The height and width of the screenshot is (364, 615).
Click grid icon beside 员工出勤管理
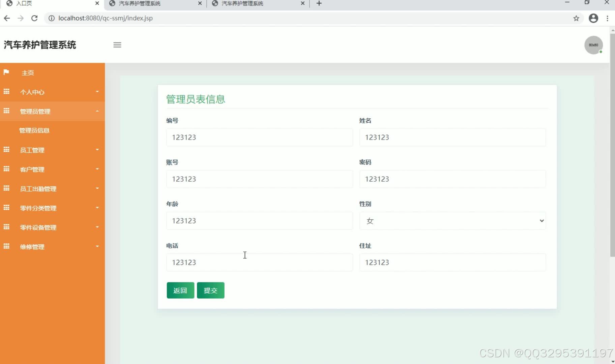[x=6, y=188]
